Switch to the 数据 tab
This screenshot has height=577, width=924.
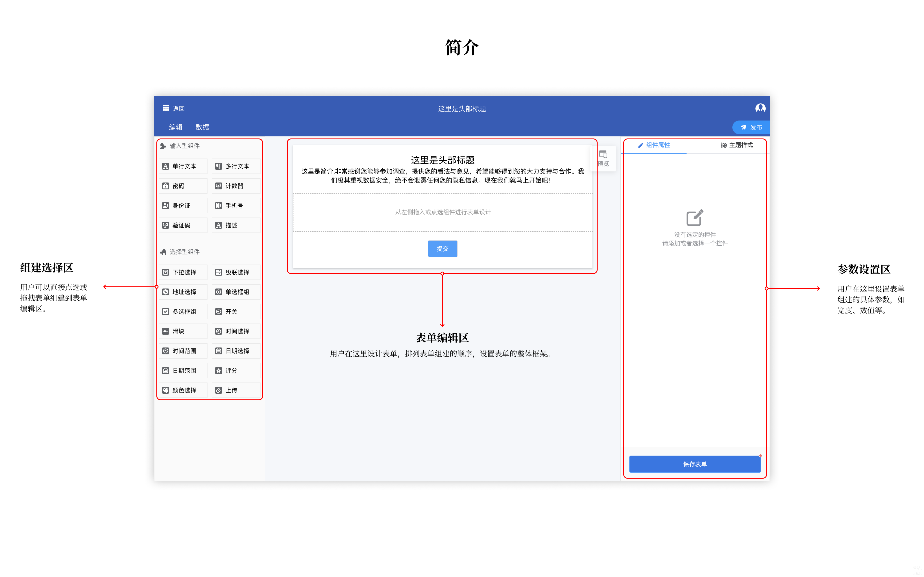pos(202,127)
